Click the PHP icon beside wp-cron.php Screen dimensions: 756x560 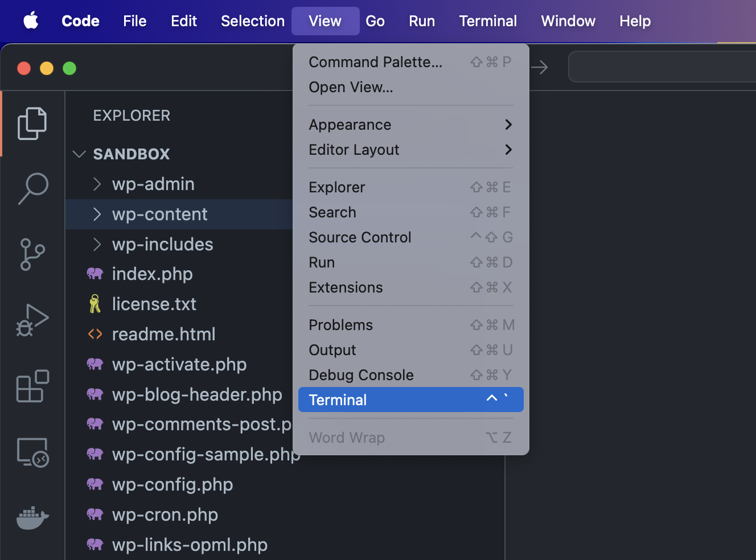95,514
